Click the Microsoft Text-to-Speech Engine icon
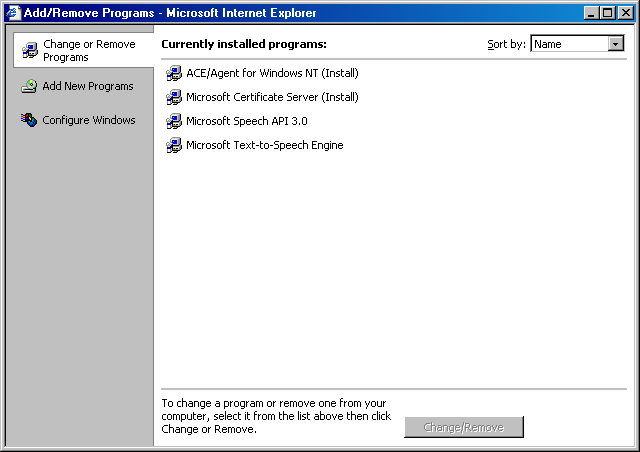640x452 pixels. point(174,145)
